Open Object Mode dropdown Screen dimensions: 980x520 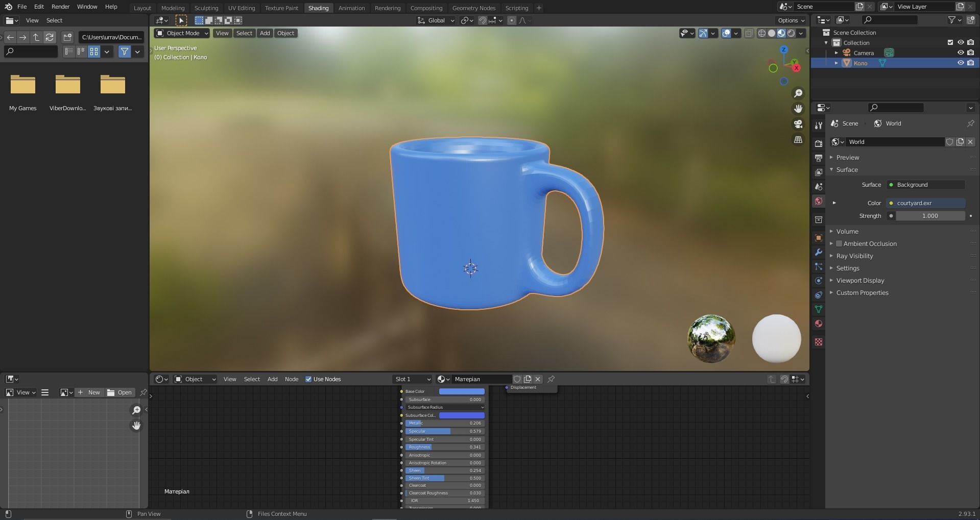(x=182, y=33)
